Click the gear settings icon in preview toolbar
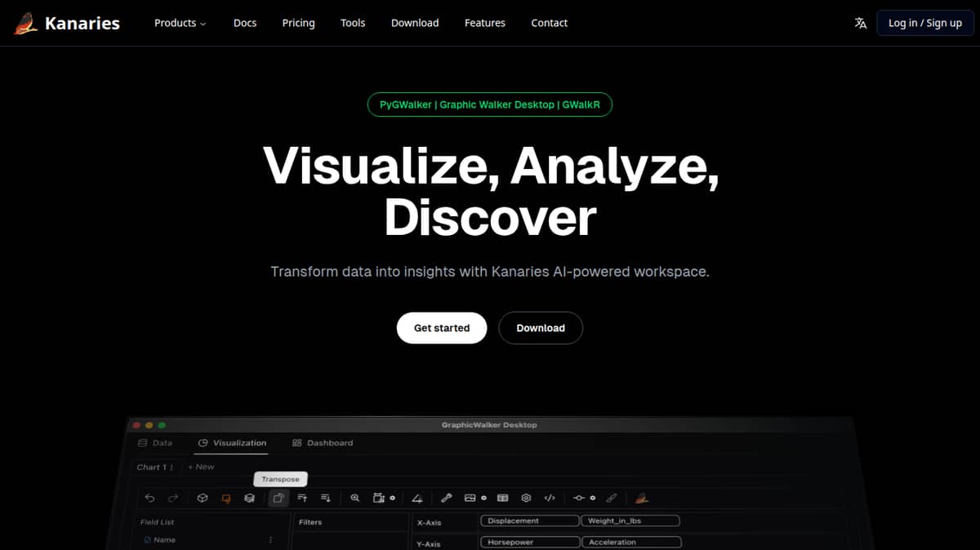The width and height of the screenshot is (980, 550). 526,498
